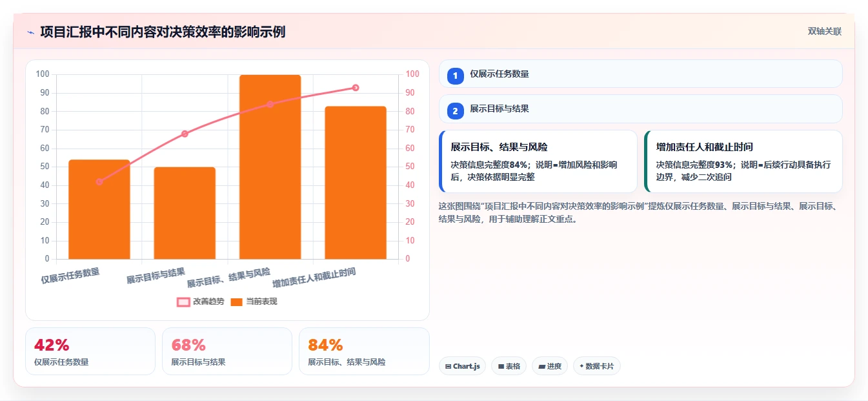Image resolution: width=868 pixels, height=401 pixels.
Task: Select the 表格 tag chip
Action: (x=509, y=366)
